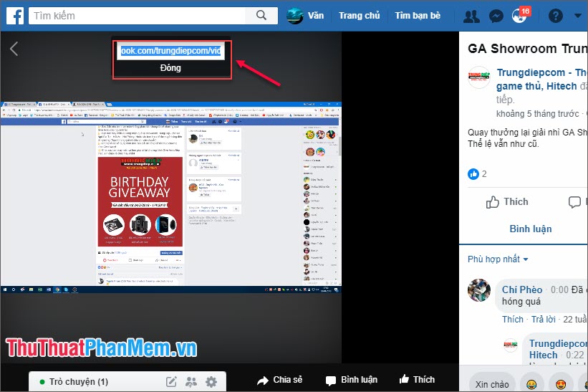Image resolution: width=588 pixels, height=392 pixels.
Task: Click Bình luận button under video
Action: (352, 380)
